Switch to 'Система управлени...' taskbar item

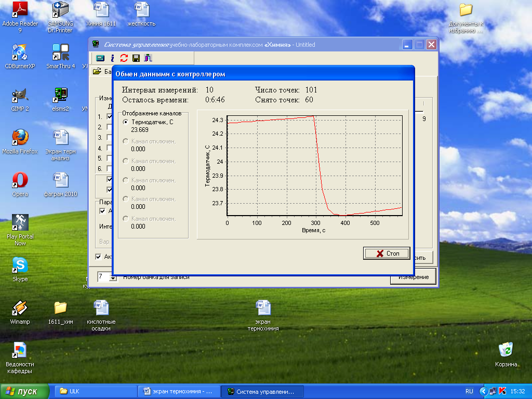(x=262, y=391)
